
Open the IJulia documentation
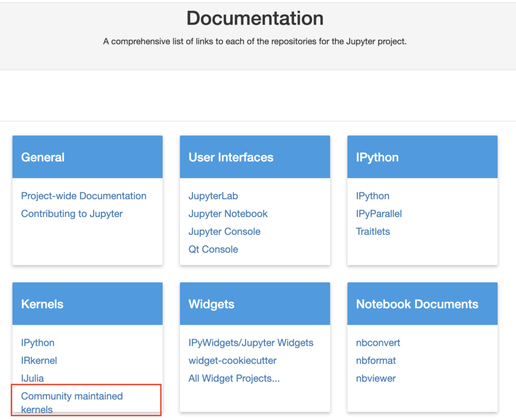pyautogui.click(x=31, y=378)
